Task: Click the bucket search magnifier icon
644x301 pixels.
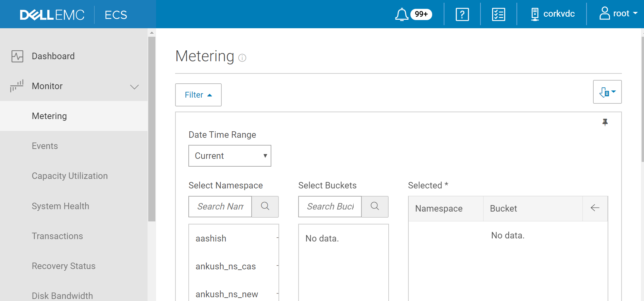Action: pyautogui.click(x=375, y=206)
